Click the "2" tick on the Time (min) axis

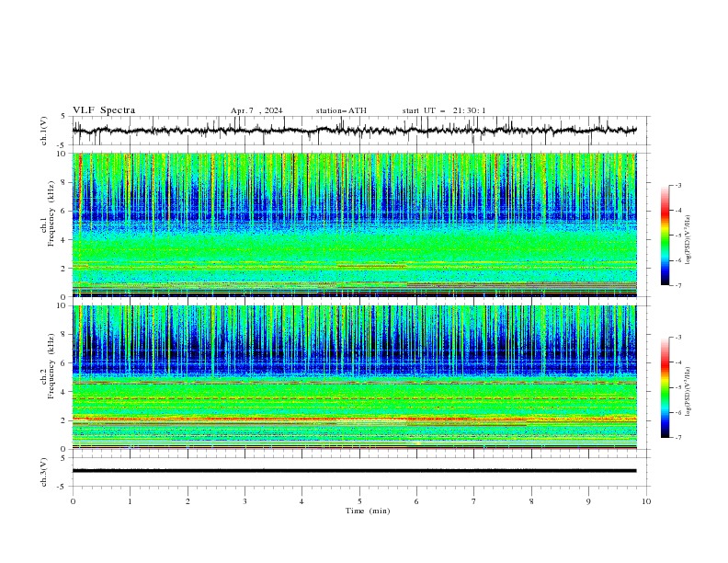(x=188, y=501)
